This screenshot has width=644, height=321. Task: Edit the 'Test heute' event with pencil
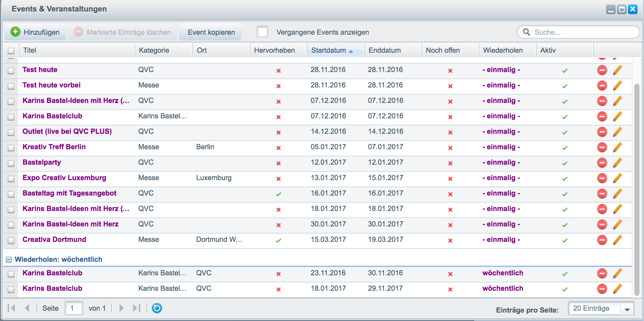617,70
